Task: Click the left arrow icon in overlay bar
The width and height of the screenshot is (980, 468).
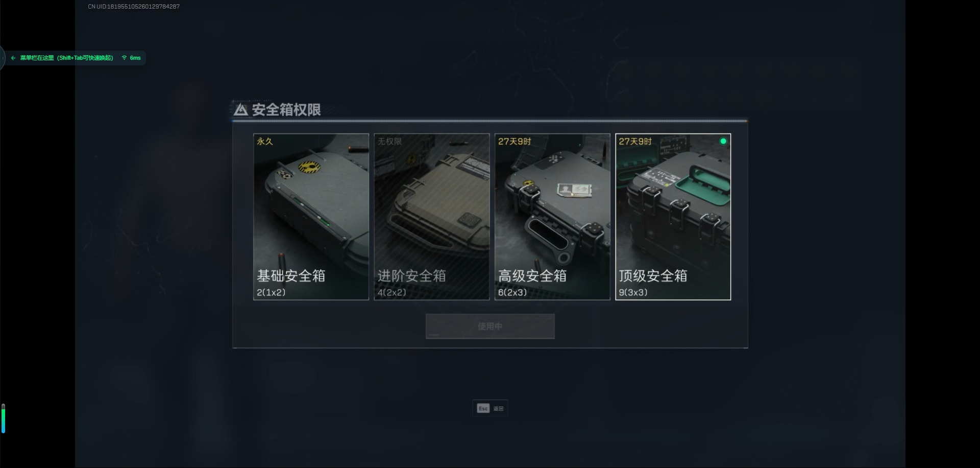Action: pyautogui.click(x=13, y=58)
